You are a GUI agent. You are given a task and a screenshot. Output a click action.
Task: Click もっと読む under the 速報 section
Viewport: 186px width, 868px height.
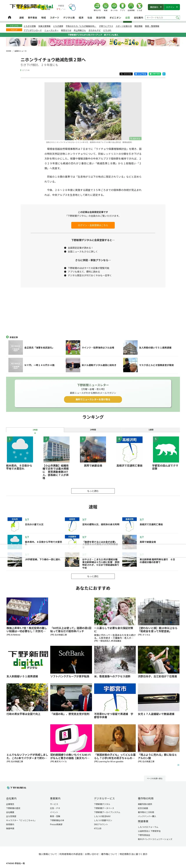pyautogui.click(x=93, y=576)
